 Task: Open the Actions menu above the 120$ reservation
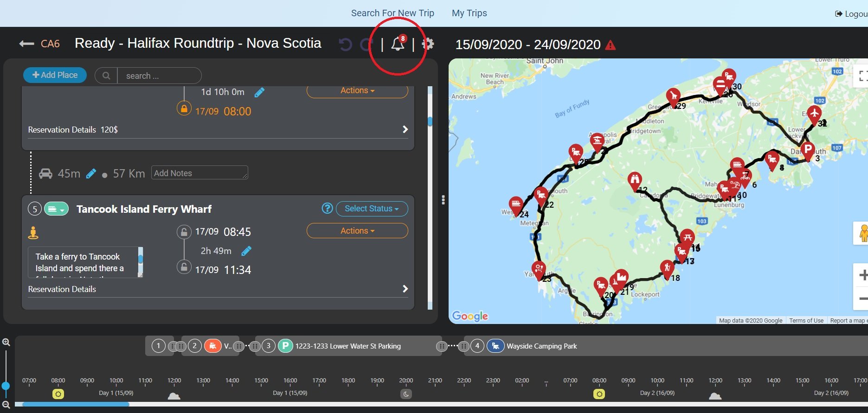point(357,91)
